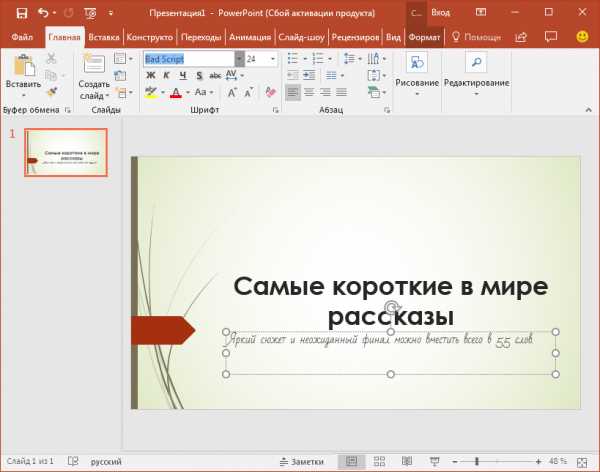Open the Редактирование editing group
The height and width of the screenshot is (472, 600).
(476, 75)
